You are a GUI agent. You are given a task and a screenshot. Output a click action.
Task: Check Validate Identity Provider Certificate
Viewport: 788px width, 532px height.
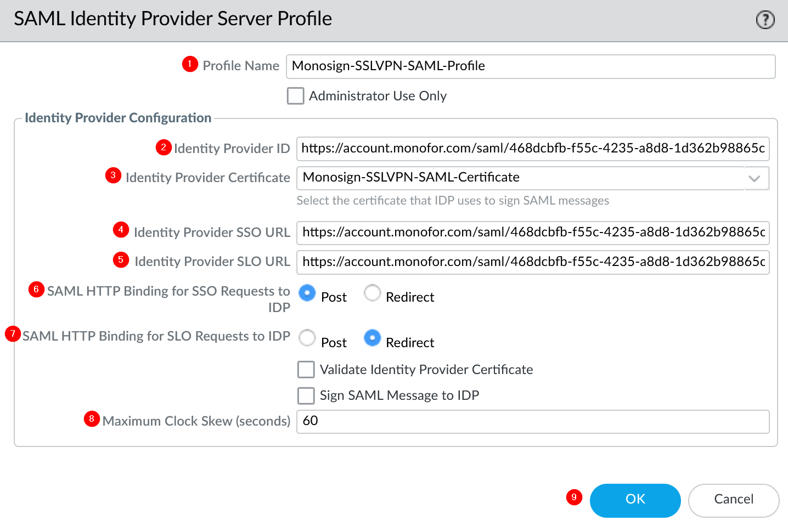point(306,370)
